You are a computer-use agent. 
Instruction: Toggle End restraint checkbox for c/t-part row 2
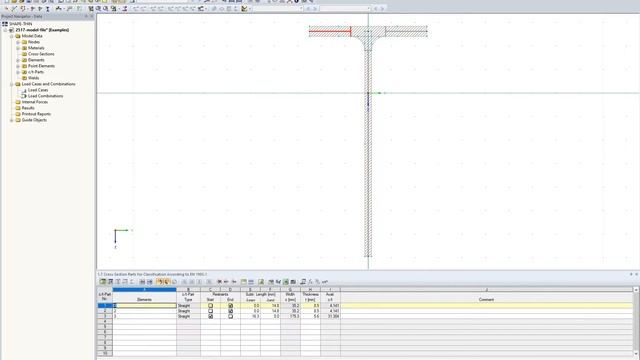point(231,311)
